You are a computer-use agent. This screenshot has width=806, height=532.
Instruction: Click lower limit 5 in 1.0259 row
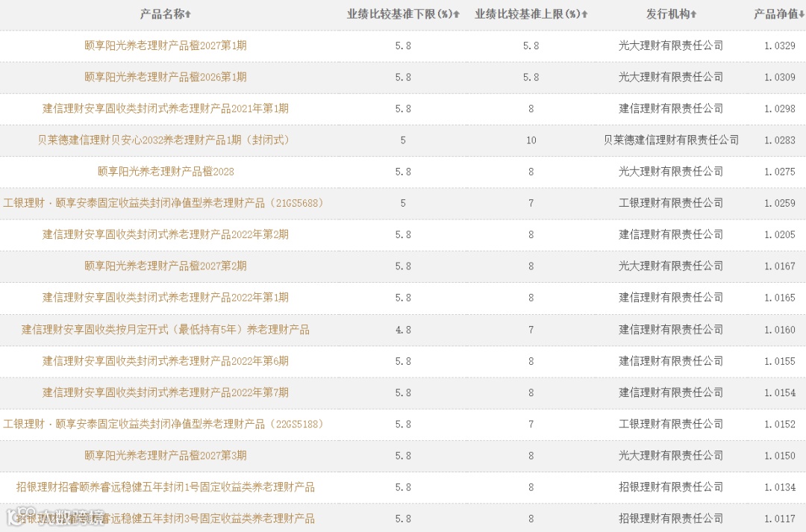click(x=403, y=204)
